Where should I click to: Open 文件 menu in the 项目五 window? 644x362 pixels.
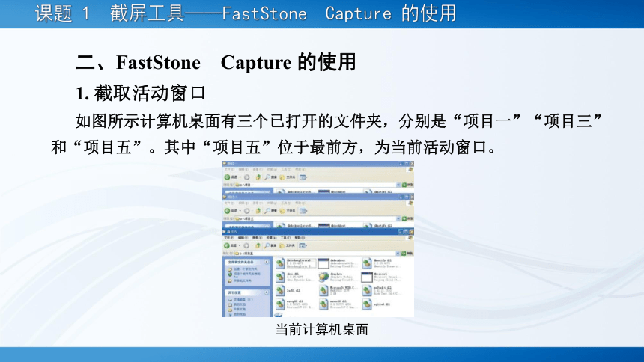point(229,238)
